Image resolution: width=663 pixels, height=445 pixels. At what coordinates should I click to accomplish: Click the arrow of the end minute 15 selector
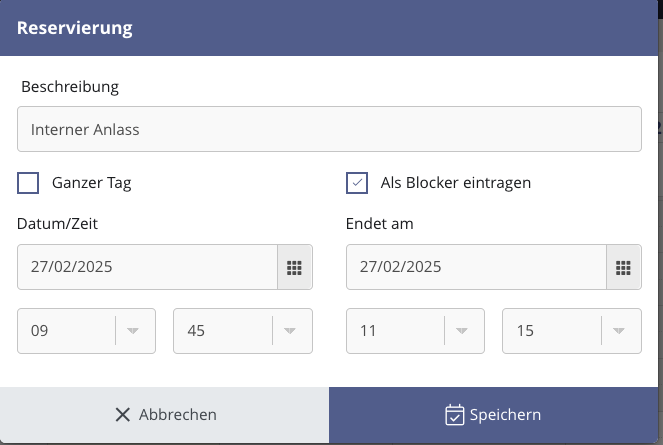(x=619, y=331)
